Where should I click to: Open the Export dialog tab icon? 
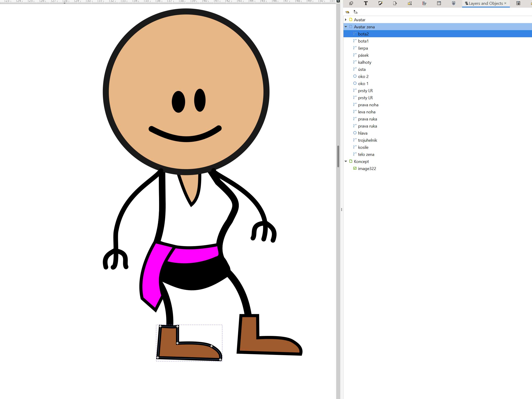tap(395, 3)
